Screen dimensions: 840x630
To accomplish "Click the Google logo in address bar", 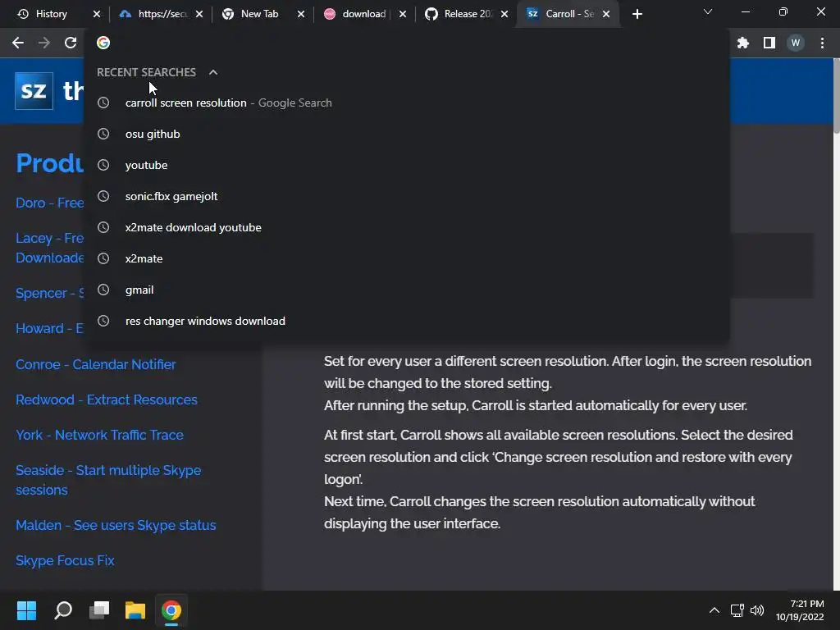I will [x=103, y=43].
